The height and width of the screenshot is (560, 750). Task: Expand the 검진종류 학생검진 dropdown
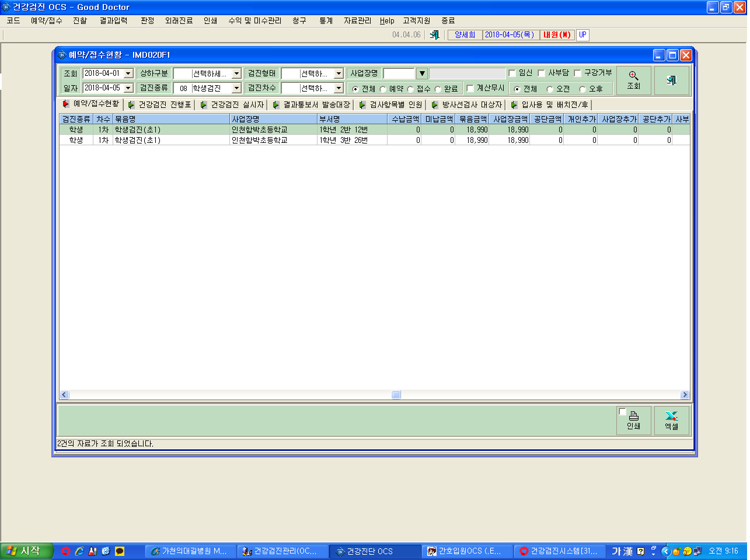coord(236,88)
